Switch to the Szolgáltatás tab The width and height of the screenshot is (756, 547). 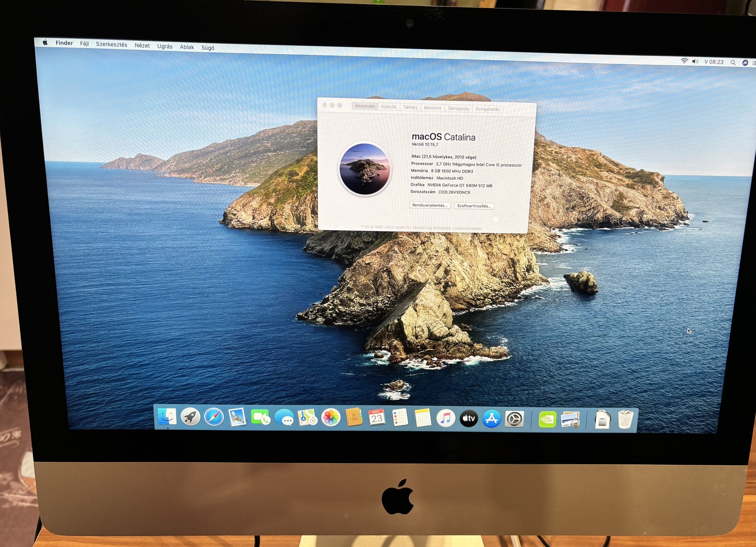tap(487, 109)
